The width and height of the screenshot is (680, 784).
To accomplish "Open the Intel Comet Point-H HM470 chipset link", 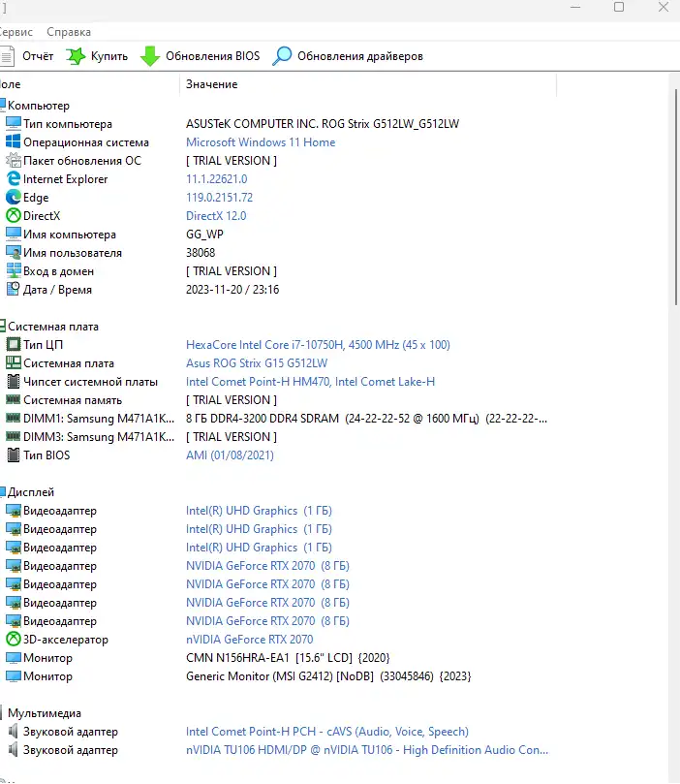I will pos(310,382).
